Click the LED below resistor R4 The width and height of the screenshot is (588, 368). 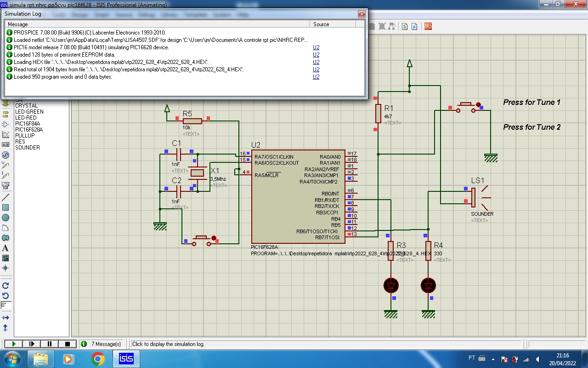428,286
